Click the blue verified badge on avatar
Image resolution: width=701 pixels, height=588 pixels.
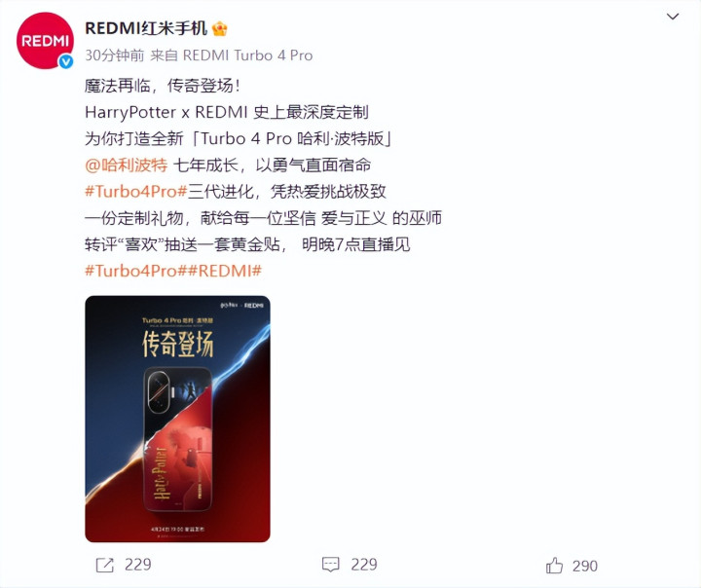coord(66,60)
